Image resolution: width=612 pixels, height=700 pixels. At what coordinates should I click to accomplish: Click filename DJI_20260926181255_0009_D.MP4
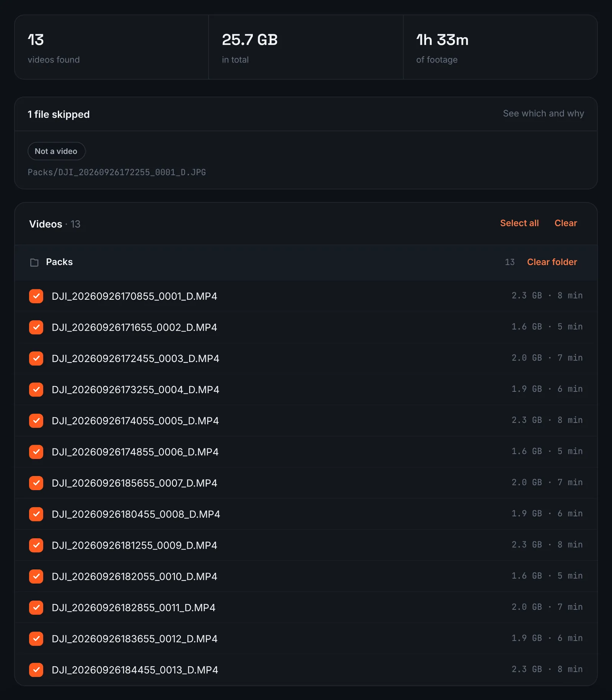tap(134, 546)
